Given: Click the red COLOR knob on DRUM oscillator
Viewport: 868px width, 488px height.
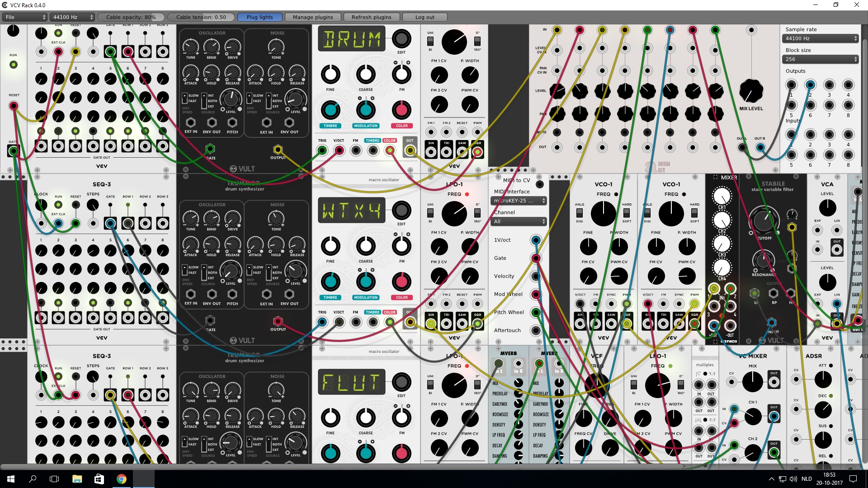Looking at the screenshot, I should pyautogui.click(x=401, y=110).
